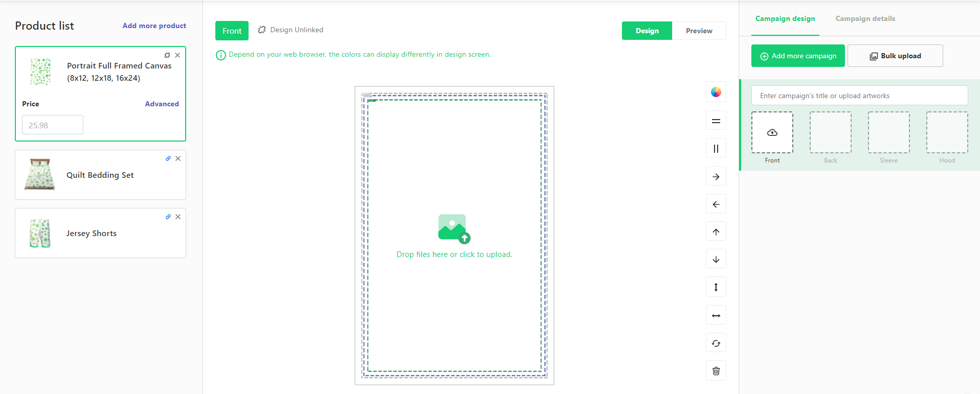Select the Hood artwork slot
Screen dimensions: 980x394
(x=947, y=132)
